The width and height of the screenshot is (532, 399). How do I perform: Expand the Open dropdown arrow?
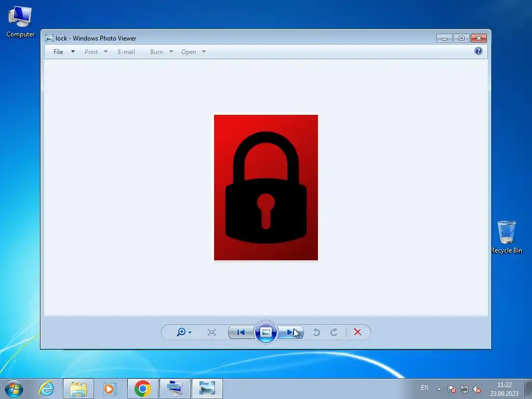204,51
